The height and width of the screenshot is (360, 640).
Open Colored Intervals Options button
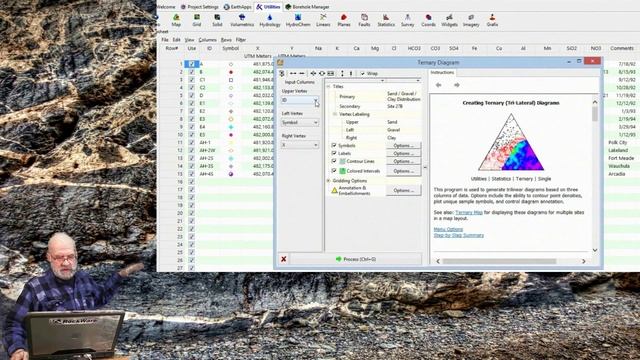[x=403, y=171]
